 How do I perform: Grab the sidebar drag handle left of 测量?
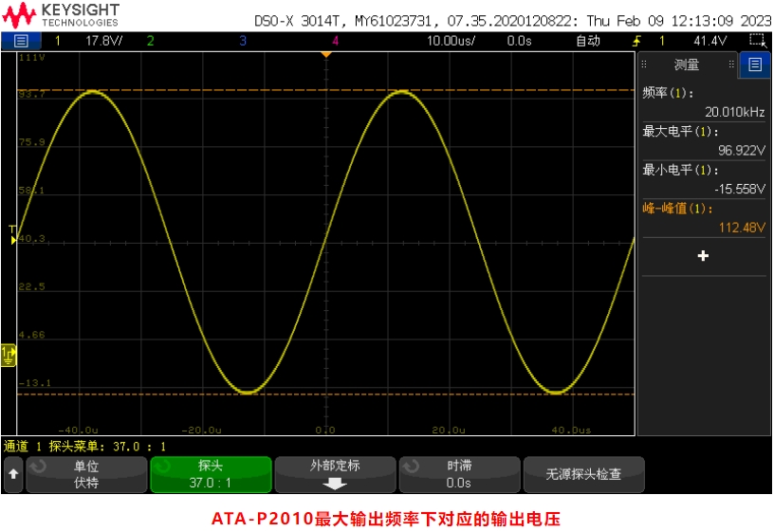[x=644, y=64]
